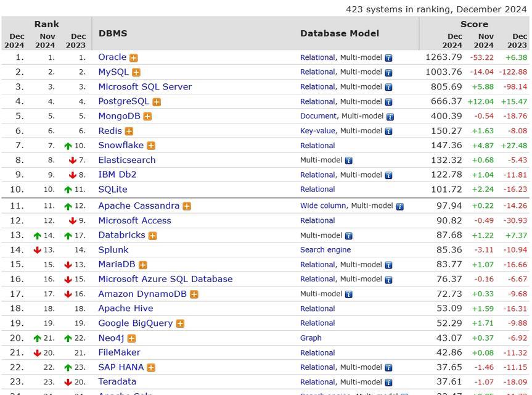Open the Amazon DynamoDB link
Image resolution: width=532 pixels, height=395 pixels.
(142, 294)
